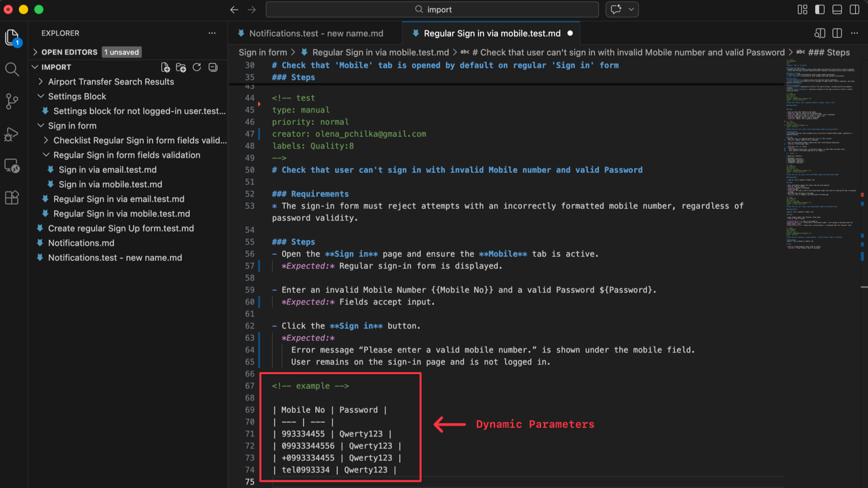The height and width of the screenshot is (488, 868).
Task: Select Sign in form in the breadcrumb
Action: [x=263, y=52]
